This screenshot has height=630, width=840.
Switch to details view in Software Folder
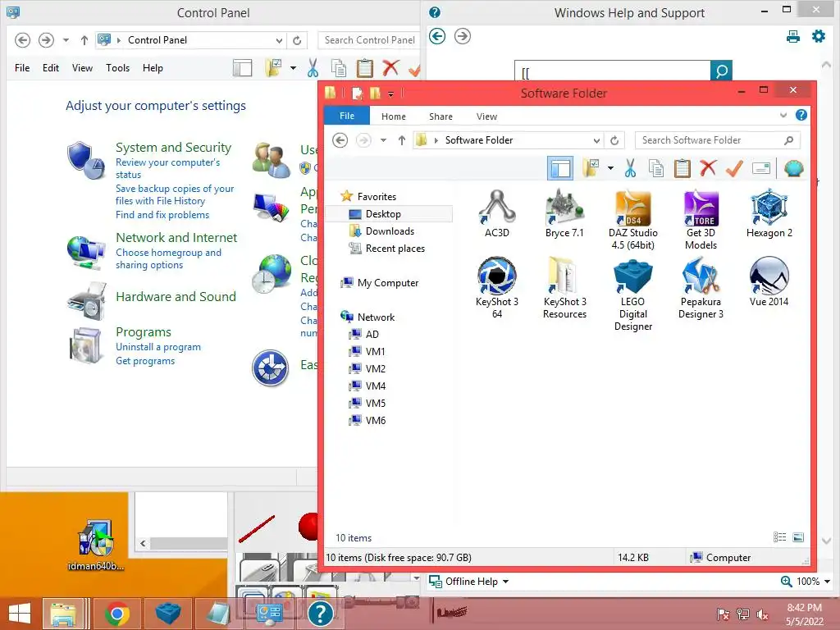(779, 536)
